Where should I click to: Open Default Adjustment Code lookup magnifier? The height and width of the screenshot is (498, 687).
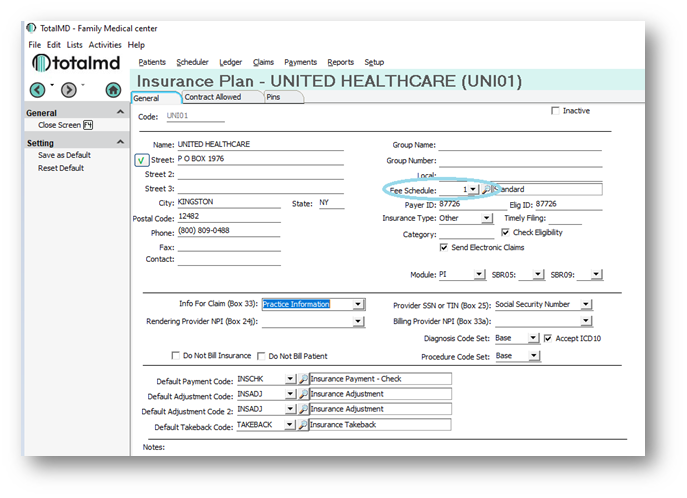(x=302, y=394)
